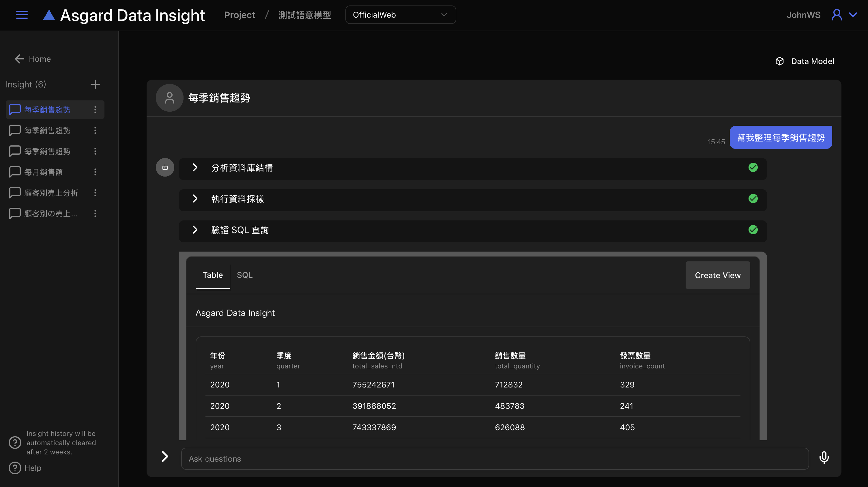Expand the 驗證 SQL 查詢 step
Screen dimensions: 868x487
pyautogui.click(x=195, y=230)
